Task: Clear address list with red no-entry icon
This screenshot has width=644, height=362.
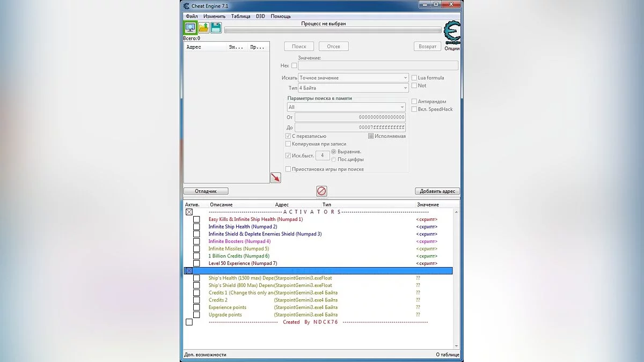Action: pos(322,191)
